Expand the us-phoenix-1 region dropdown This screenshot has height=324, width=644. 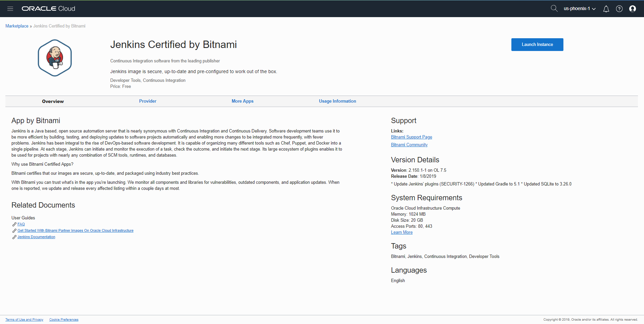(x=580, y=9)
